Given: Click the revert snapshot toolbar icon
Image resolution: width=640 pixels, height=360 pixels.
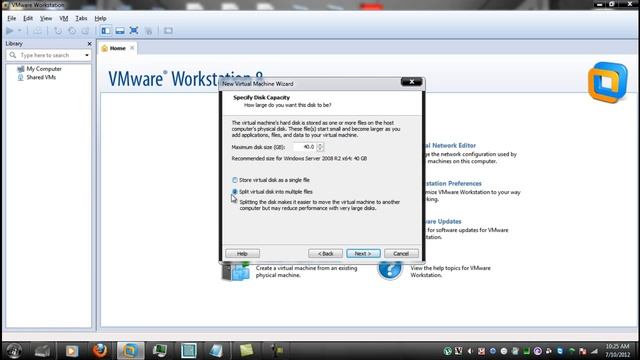Looking at the screenshot, I should pyautogui.click(x=72, y=31).
